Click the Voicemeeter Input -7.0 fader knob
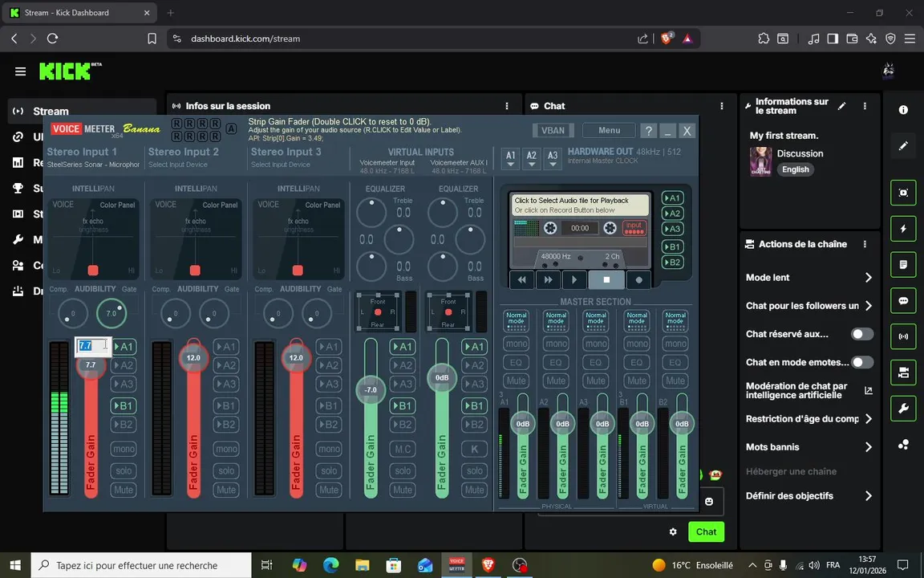This screenshot has width=924, height=578. coord(371,390)
